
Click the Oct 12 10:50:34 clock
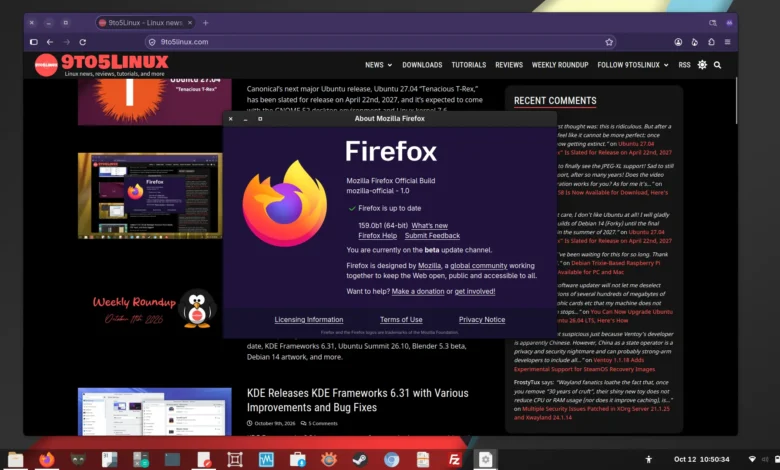(701, 460)
